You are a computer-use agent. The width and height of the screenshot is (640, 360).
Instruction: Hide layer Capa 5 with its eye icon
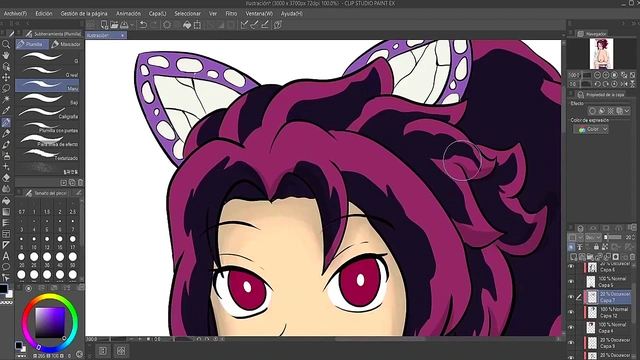571,282
